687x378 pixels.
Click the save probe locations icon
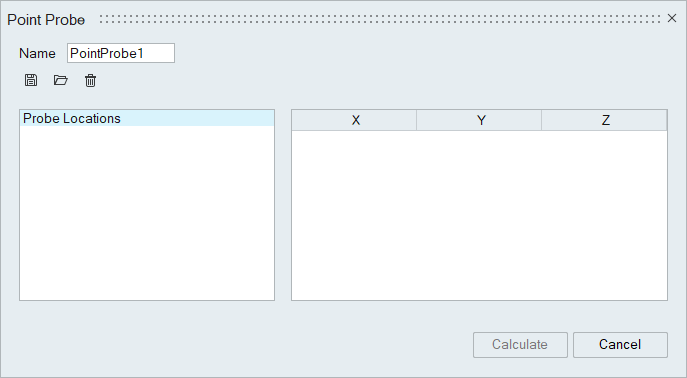click(x=31, y=80)
